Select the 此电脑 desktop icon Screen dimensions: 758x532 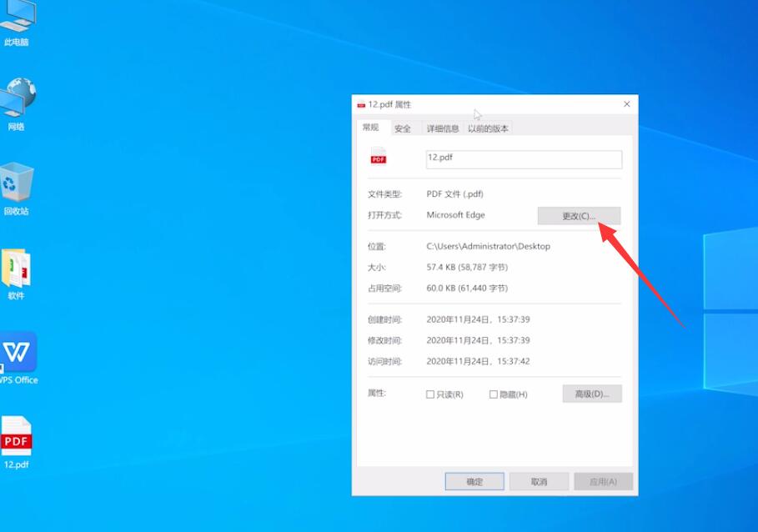pos(17,23)
